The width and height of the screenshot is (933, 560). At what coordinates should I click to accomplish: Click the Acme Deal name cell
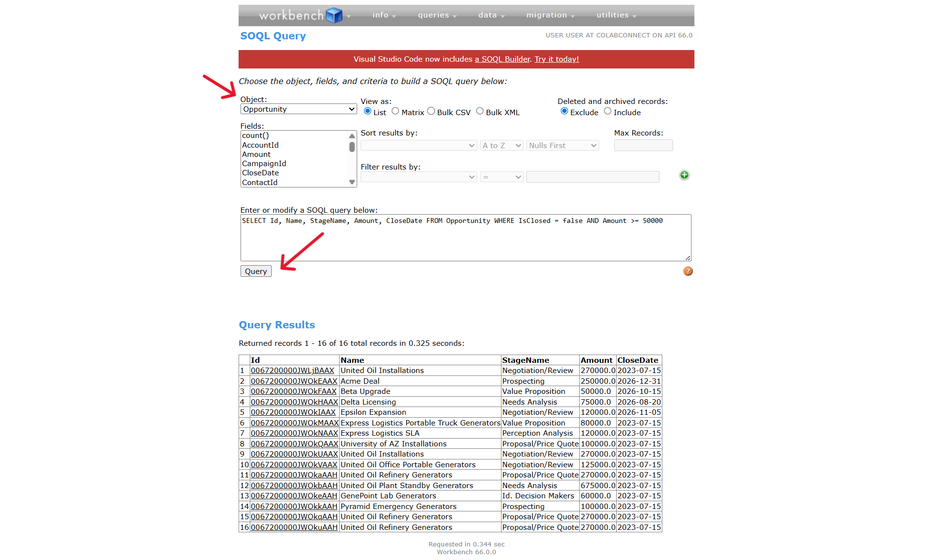[x=420, y=381]
